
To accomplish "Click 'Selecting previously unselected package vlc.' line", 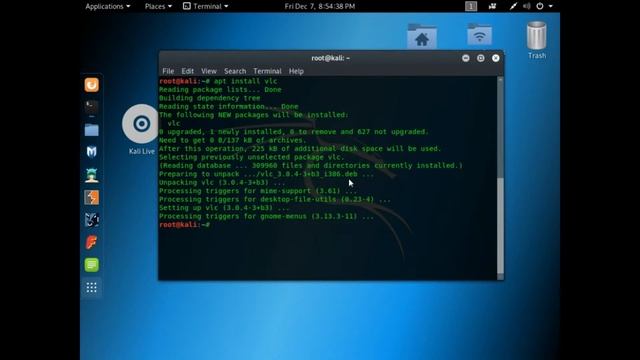I will pyautogui.click(x=252, y=157).
